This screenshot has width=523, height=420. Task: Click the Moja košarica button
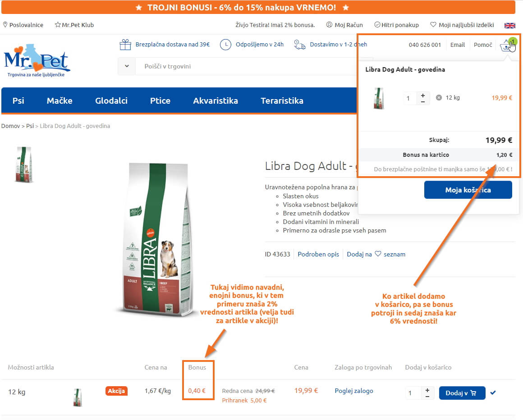[468, 190]
